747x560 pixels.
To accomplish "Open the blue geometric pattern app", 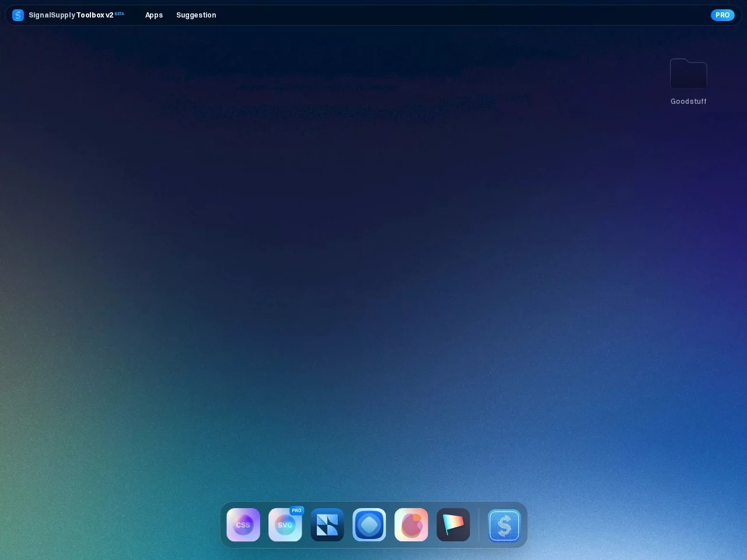I will (327, 524).
